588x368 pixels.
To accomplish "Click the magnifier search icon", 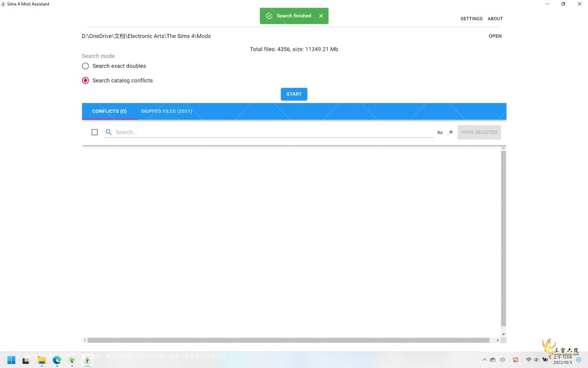I will 108,132.
